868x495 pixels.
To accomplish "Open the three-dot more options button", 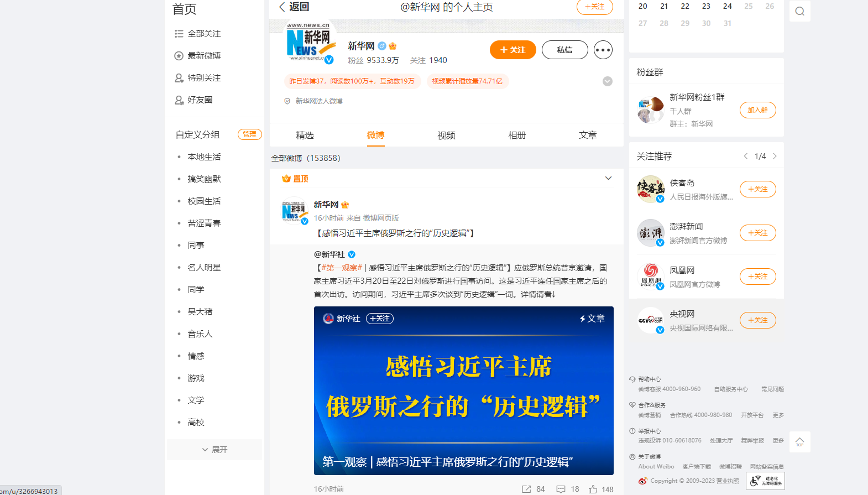I will [x=603, y=50].
